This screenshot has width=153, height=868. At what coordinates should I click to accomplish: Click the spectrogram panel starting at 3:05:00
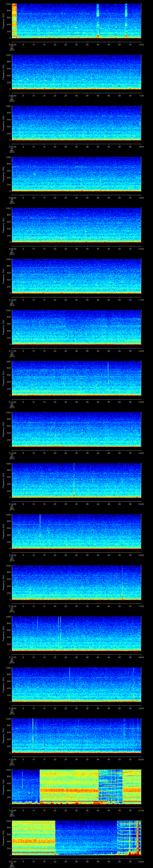point(76,21)
